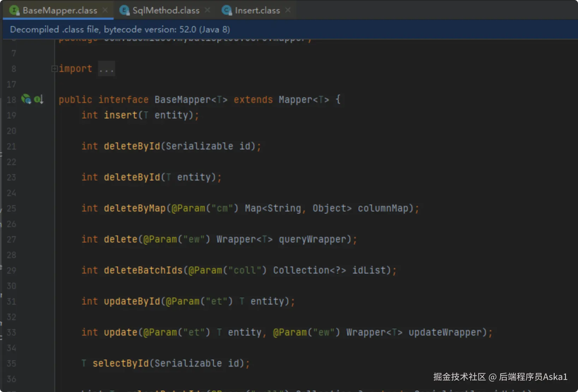Click the BaseMapper interface name
578x392 pixels.
click(x=183, y=100)
